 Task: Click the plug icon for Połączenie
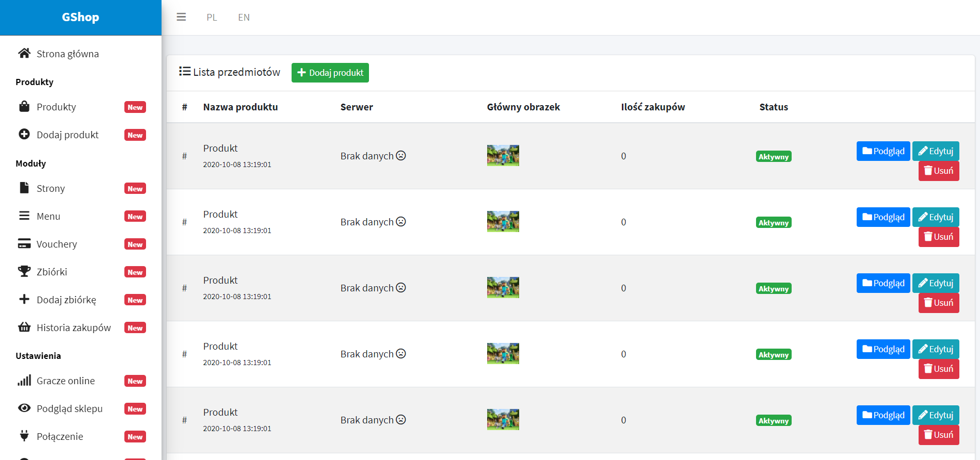click(24, 436)
